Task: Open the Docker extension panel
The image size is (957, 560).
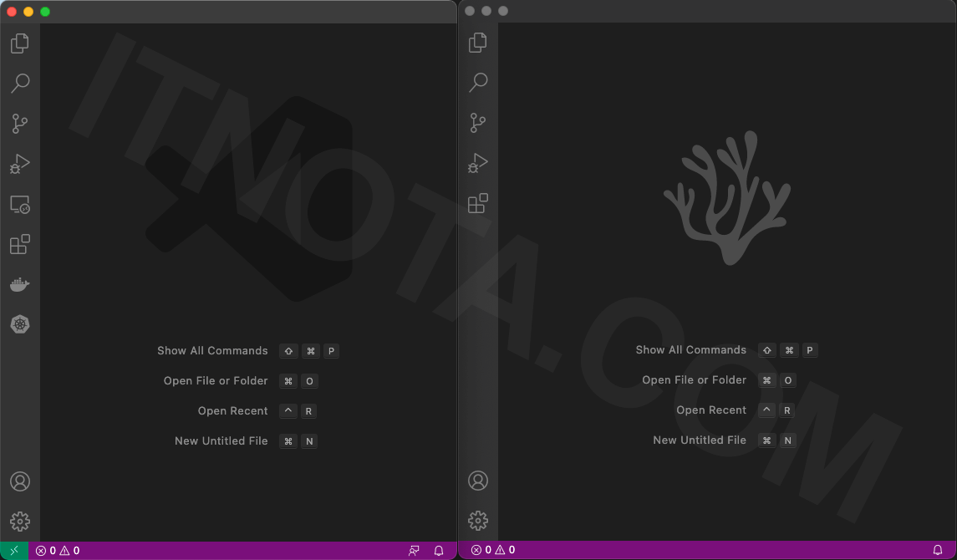Action: coord(20,283)
